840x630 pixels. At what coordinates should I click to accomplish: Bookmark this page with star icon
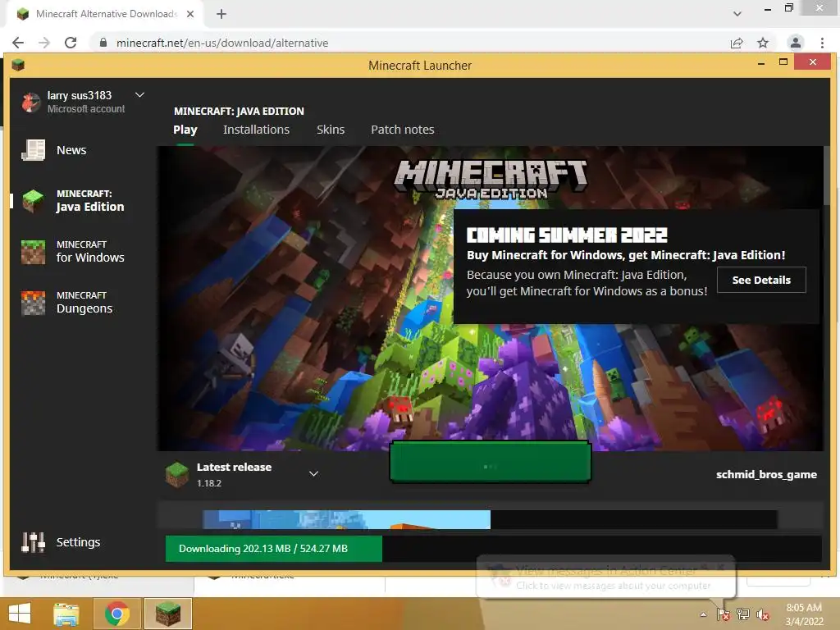(763, 43)
